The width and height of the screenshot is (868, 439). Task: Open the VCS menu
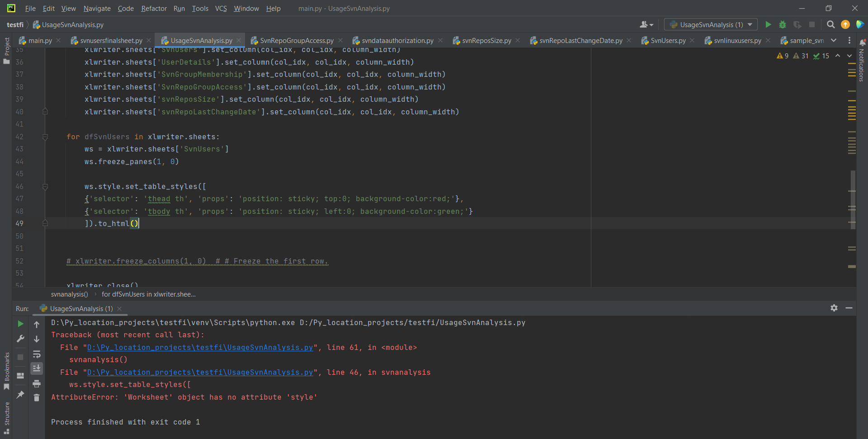pos(221,8)
